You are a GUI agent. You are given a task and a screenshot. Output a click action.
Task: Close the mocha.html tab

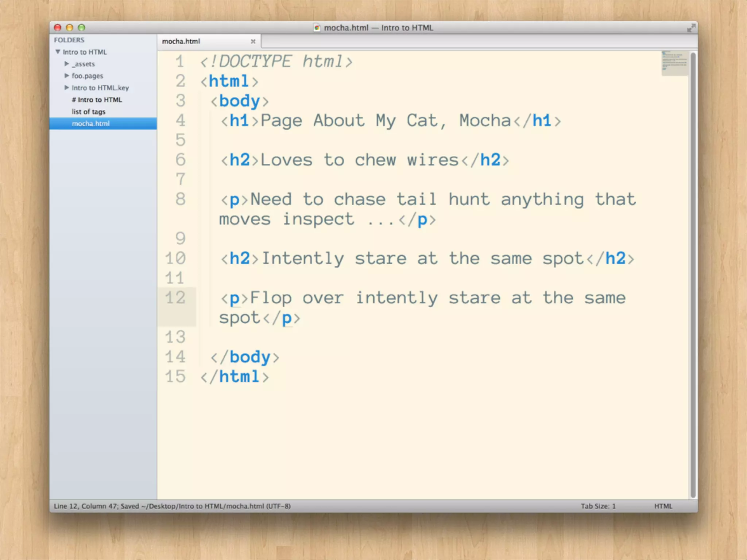point(253,42)
